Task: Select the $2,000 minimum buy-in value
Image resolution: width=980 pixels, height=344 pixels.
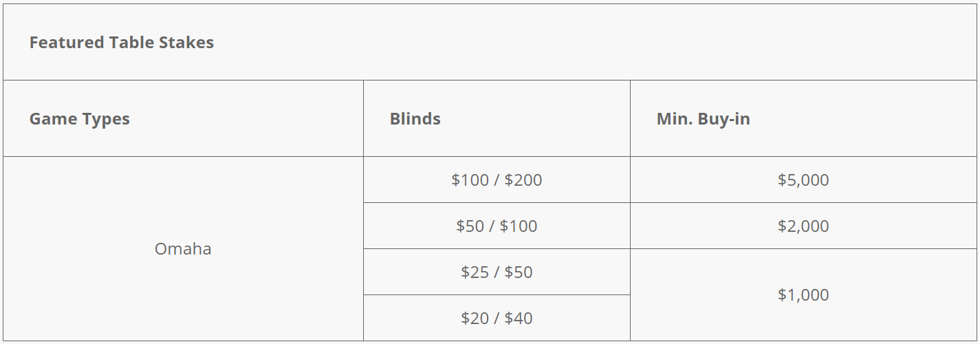Action: point(803,226)
